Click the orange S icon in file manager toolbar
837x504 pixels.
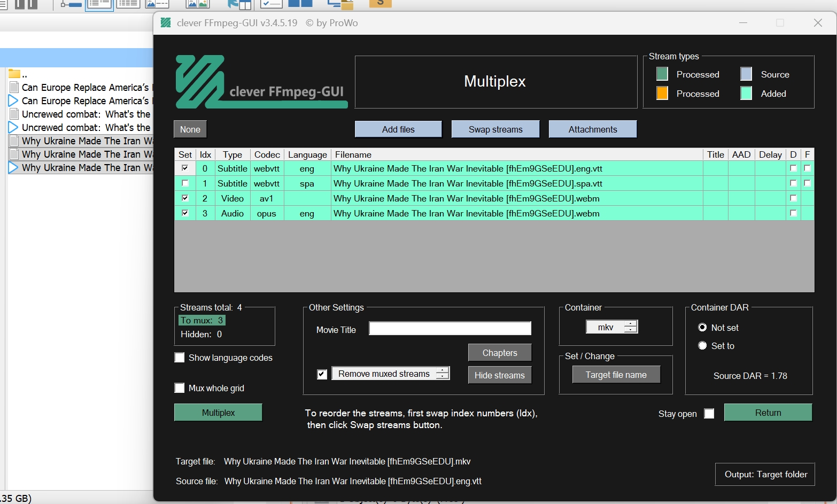click(380, 3)
